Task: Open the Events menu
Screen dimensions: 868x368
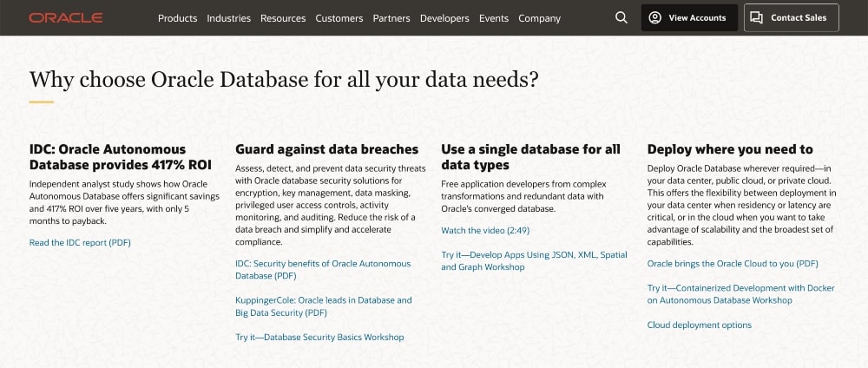Action: [x=494, y=18]
